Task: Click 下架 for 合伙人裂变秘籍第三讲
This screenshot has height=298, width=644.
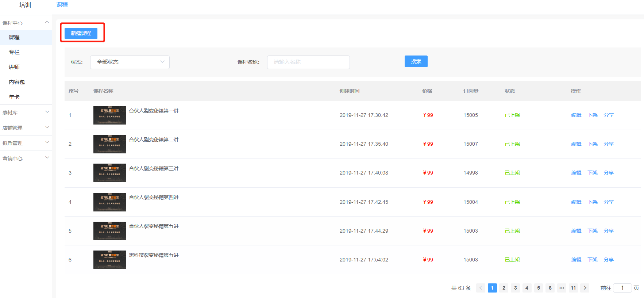Action: click(x=593, y=173)
